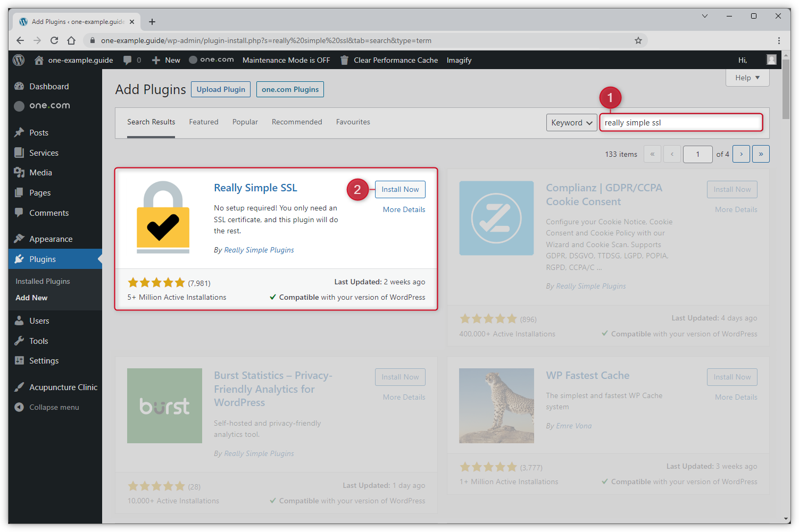Open the Really Simple SSL title link

pyautogui.click(x=255, y=188)
